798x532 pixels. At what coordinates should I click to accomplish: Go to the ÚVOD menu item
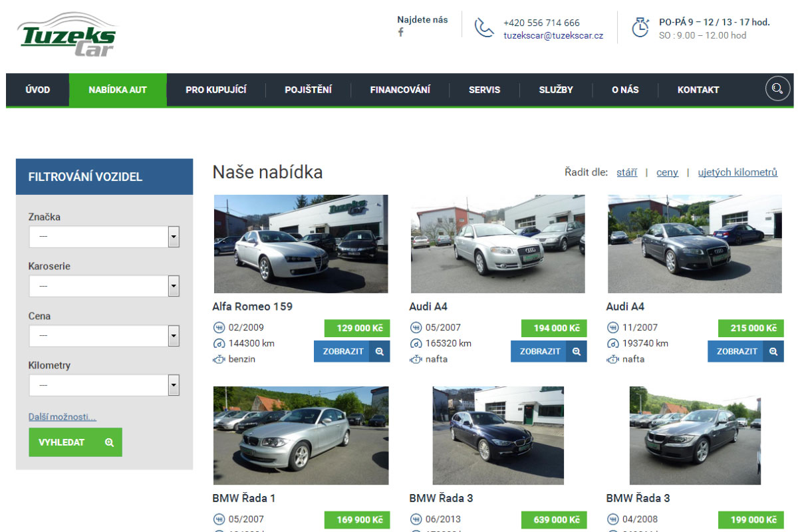point(38,90)
